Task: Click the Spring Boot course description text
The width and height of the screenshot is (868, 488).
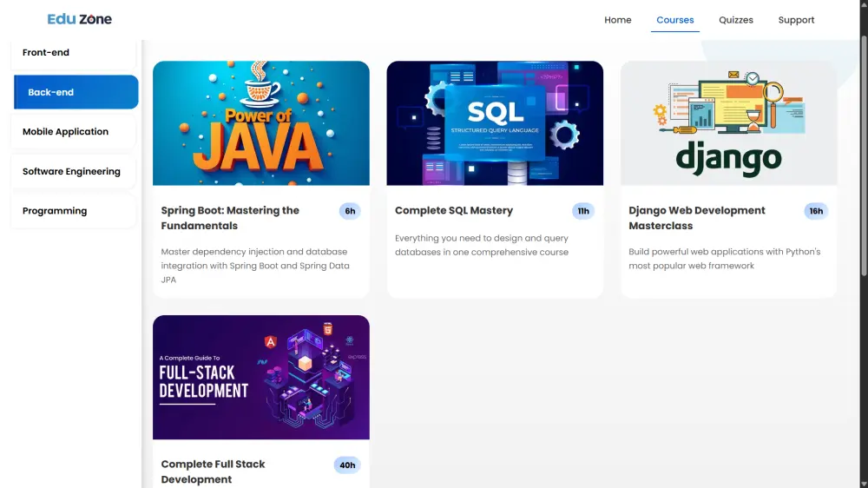Action: tap(255, 266)
